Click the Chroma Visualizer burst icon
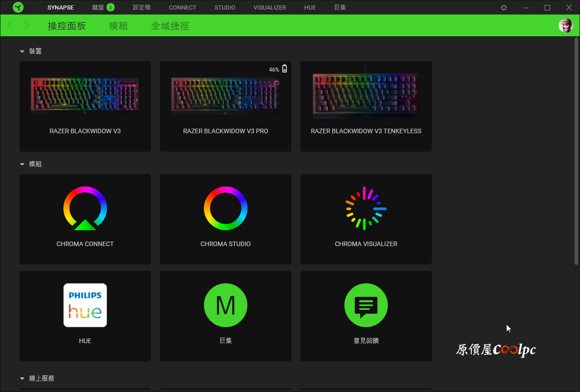 click(366, 208)
